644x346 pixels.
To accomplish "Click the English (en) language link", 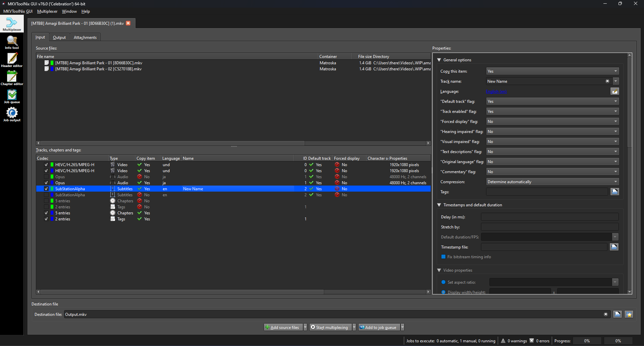I will tap(496, 91).
